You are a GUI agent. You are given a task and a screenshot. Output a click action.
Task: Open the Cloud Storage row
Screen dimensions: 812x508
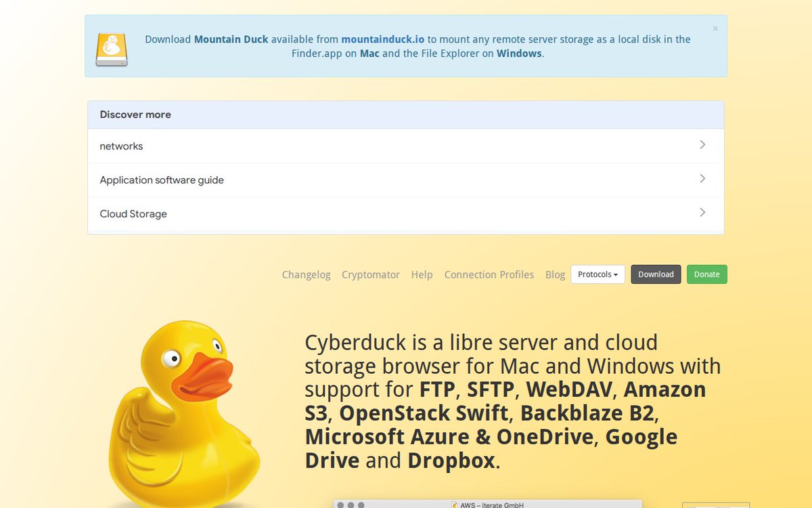tap(406, 213)
